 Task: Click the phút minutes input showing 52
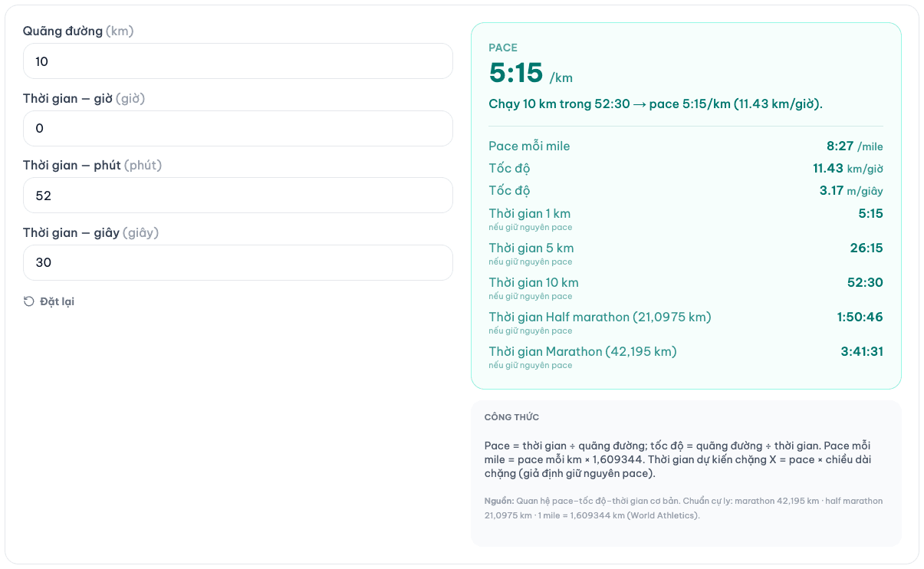point(238,195)
